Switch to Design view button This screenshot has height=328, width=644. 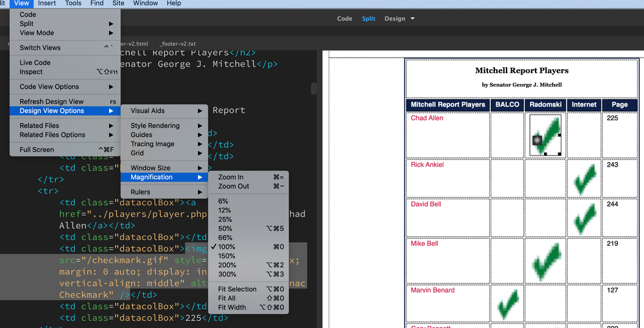pyautogui.click(x=395, y=19)
